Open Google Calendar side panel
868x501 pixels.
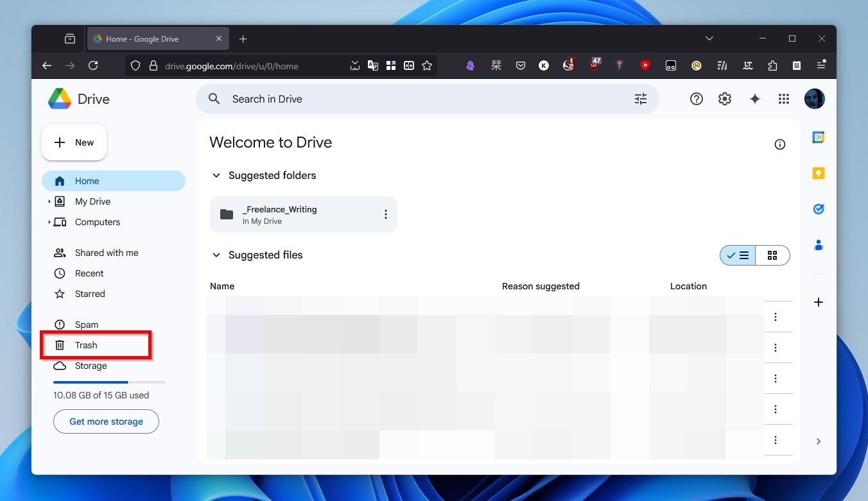[819, 137]
